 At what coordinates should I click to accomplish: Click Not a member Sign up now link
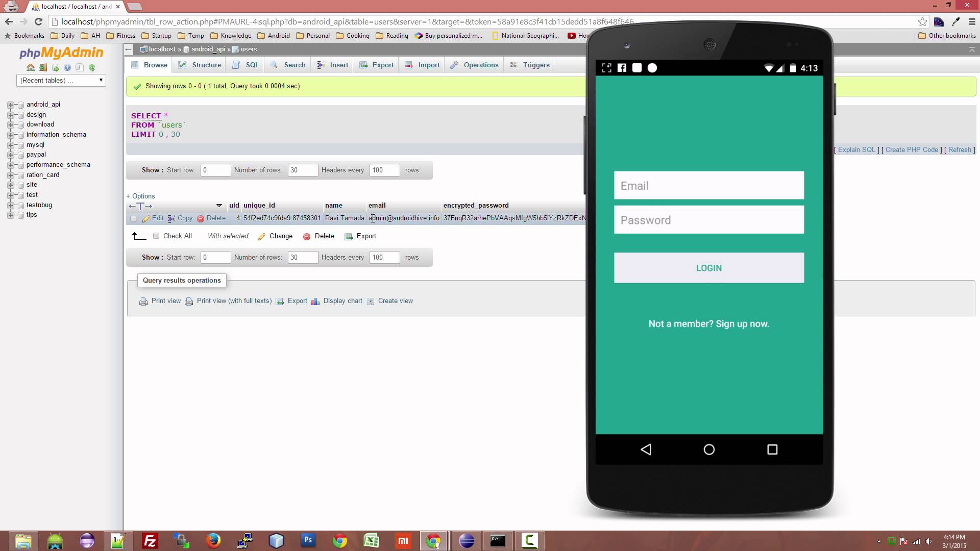tap(709, 323)
